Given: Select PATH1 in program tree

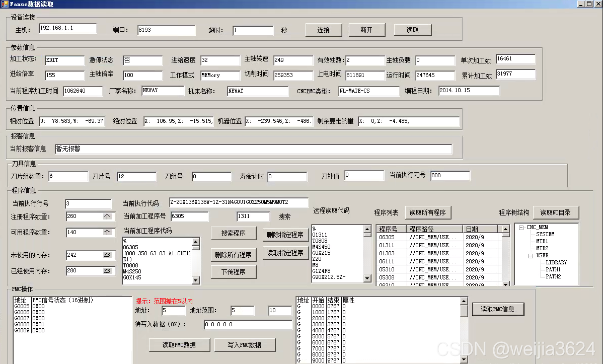Looking at the screenshot, I should tap(553, 270).
